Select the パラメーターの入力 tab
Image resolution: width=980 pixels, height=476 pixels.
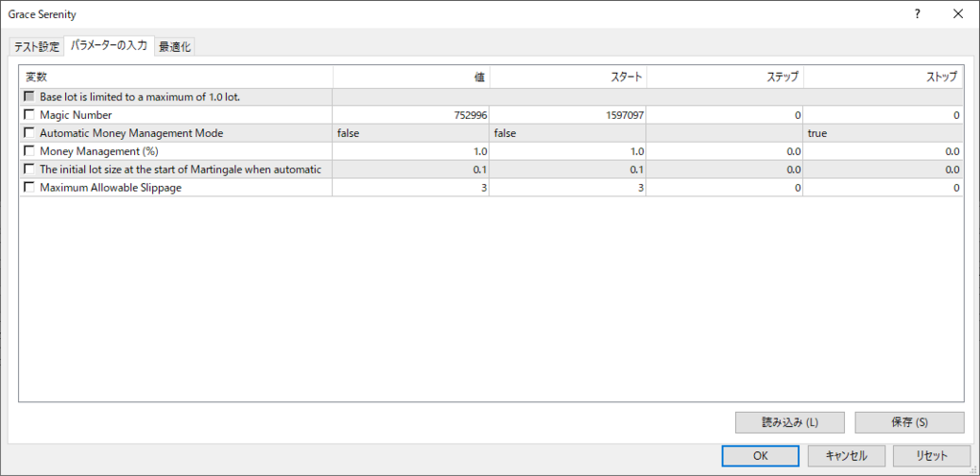(x=109, y=45)
